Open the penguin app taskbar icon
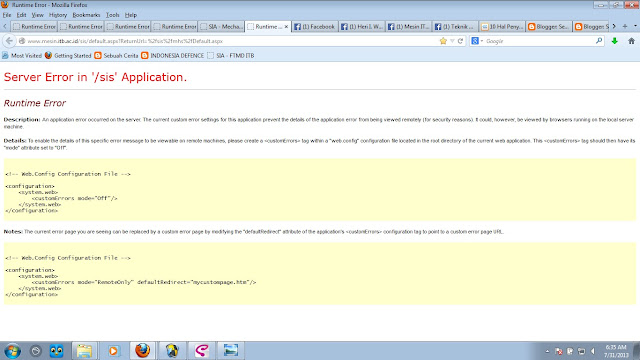The height and width of the screenshot is (360, 640). [172, 351]
